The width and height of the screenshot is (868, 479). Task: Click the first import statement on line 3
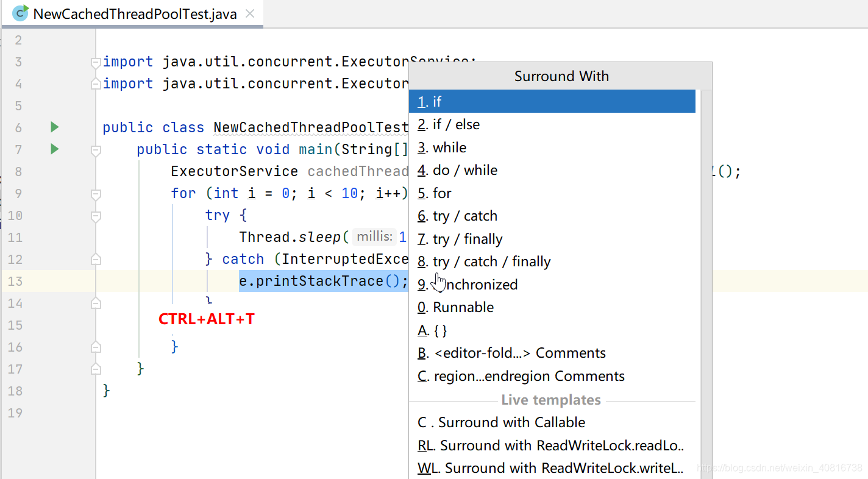pos(290,62)
